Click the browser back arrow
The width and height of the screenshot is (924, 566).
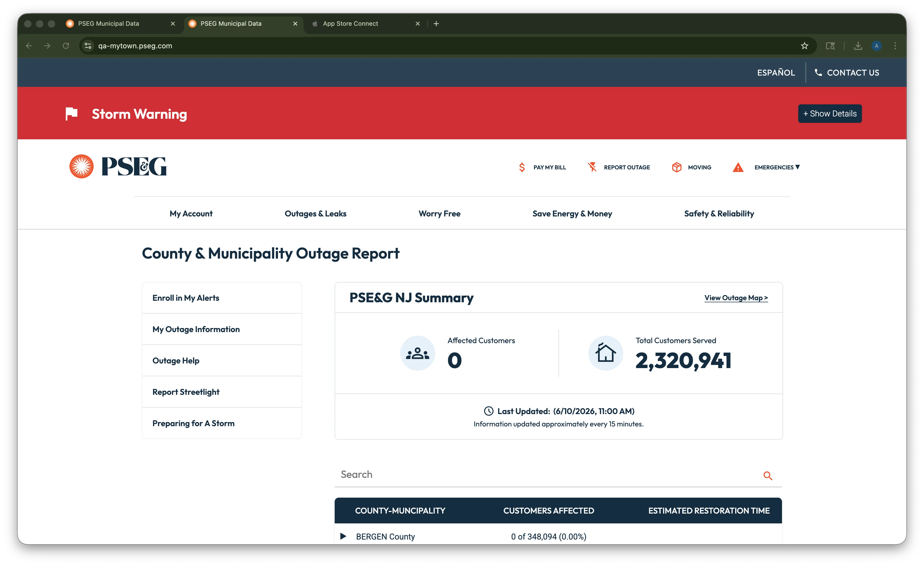[29, 46]
